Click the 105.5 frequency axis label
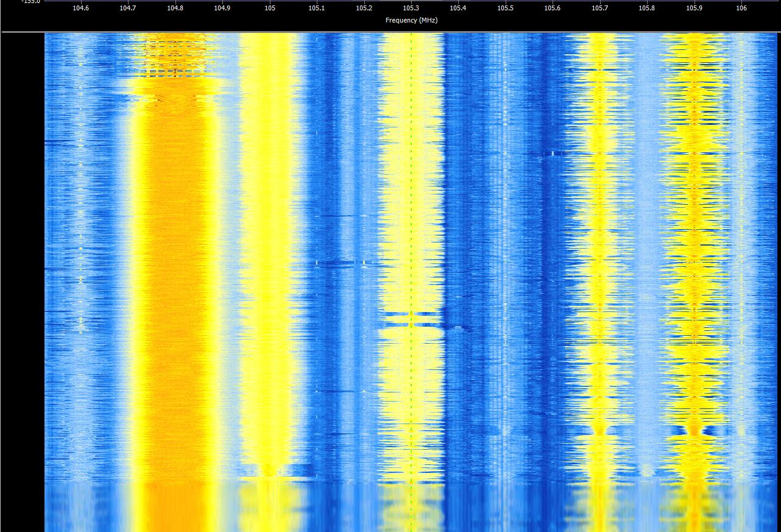Viewport: 781px width, 532px height. click(x=505, y=9)
